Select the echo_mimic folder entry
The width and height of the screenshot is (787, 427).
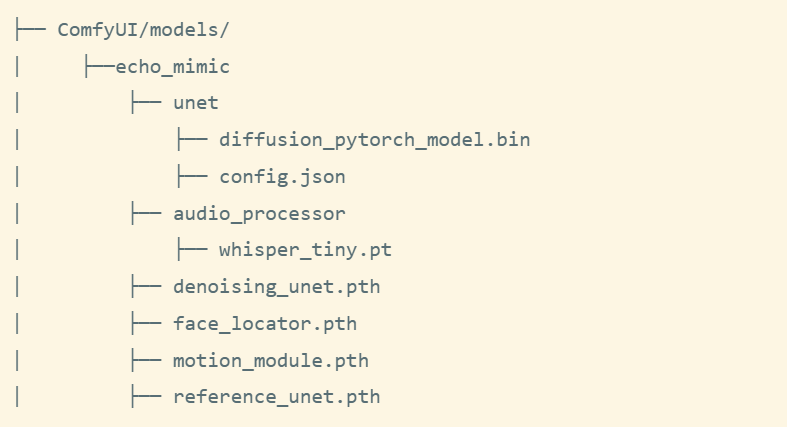(x=173, y=67)
